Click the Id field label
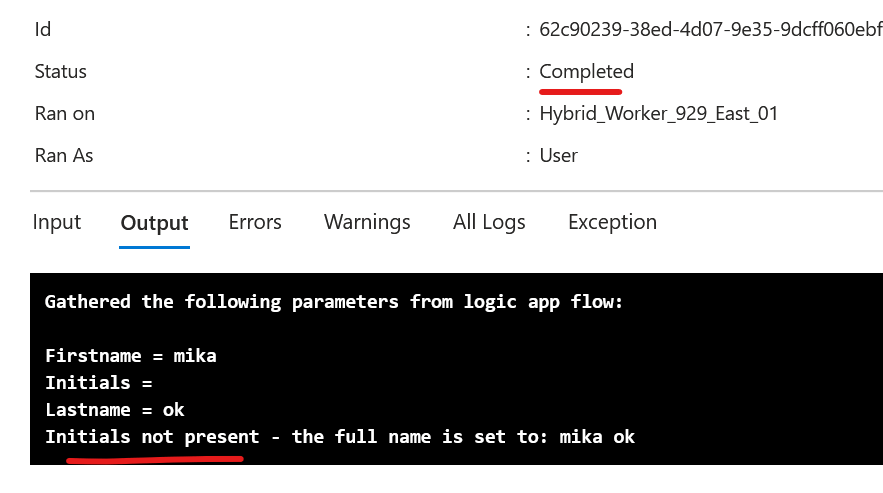The height and width of the screenshot is (493, 883). tap(43, 29)
